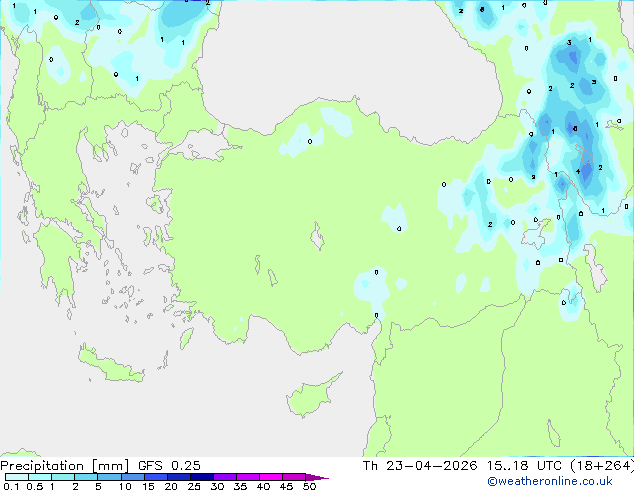Click the legend scale label "35"
Screen dimensions: 634x490
click(x=241, y=486)
